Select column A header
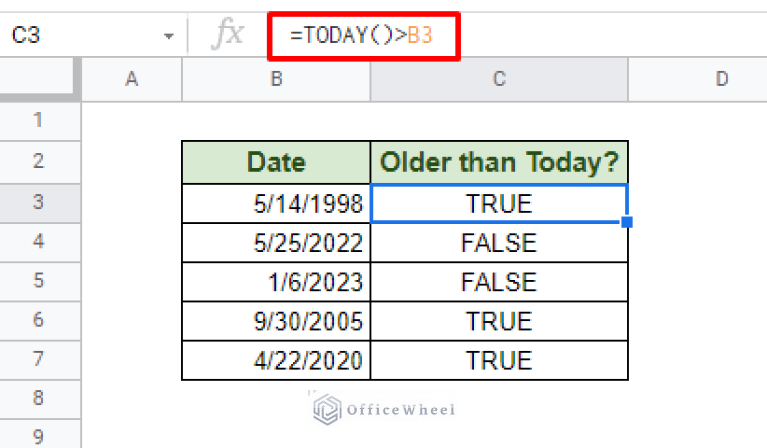This screenshot has height=448, width=767. click(x=132, y=79)
